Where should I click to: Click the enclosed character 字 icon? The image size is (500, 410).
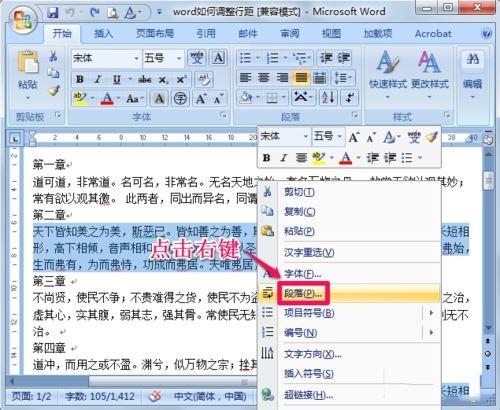180,99
